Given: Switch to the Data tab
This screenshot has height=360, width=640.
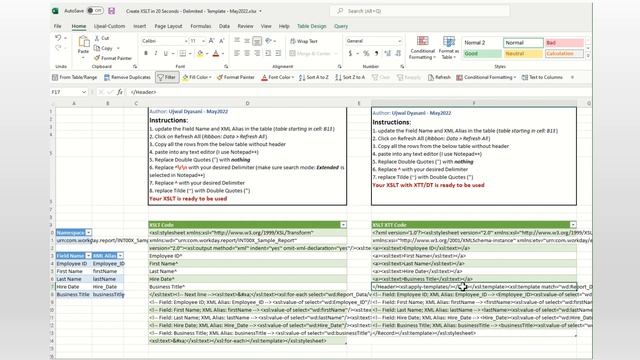Looking at the screenshot, I should [224, 26].
